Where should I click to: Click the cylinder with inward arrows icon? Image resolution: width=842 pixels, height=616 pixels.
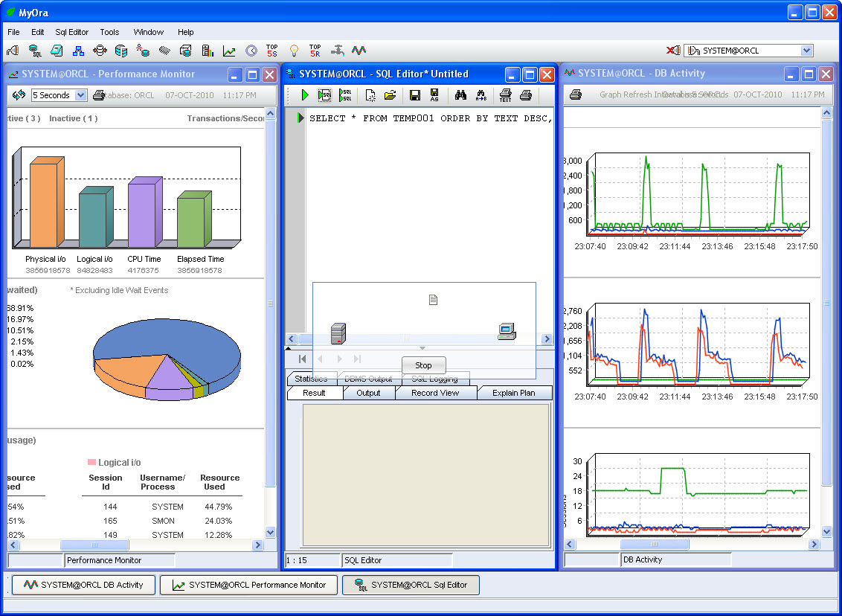(x=100, y=51)
